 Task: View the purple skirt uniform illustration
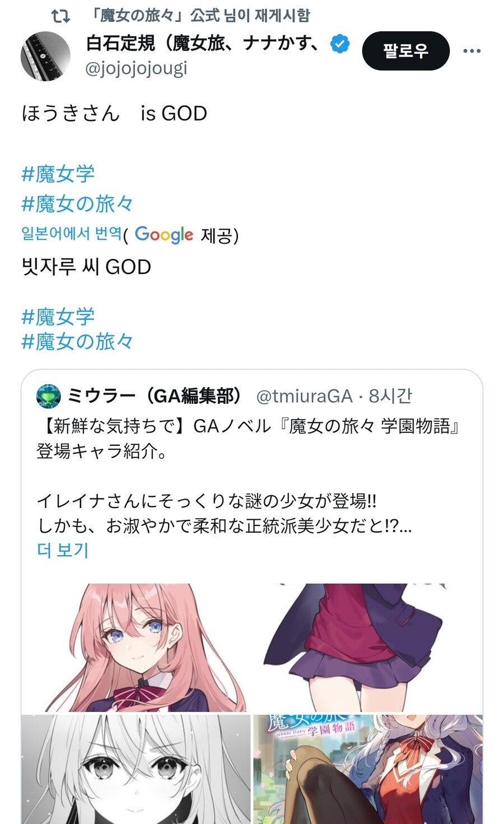(368, 648)
